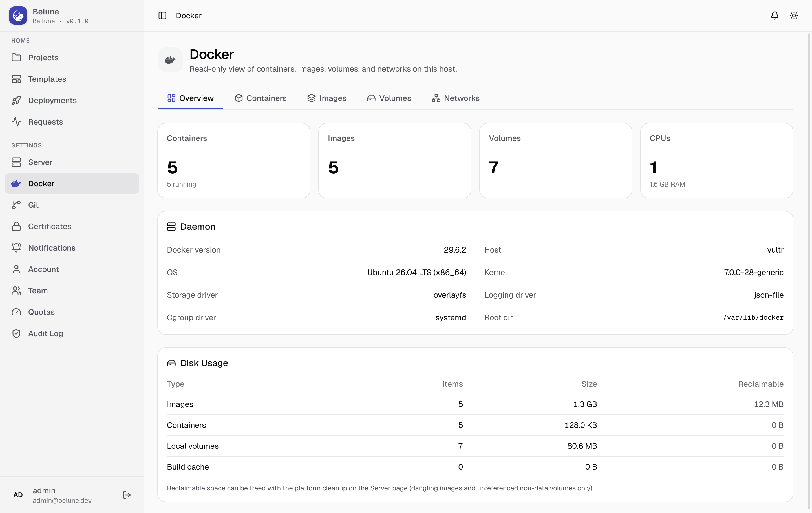
Task: Click the large Docker page header icon
Action: [170, 60]
